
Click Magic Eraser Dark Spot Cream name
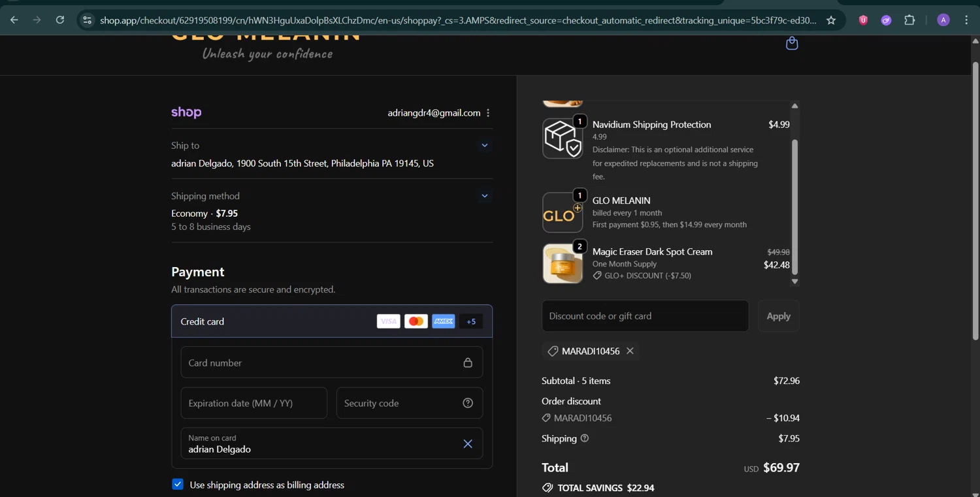tap(653, 251)
